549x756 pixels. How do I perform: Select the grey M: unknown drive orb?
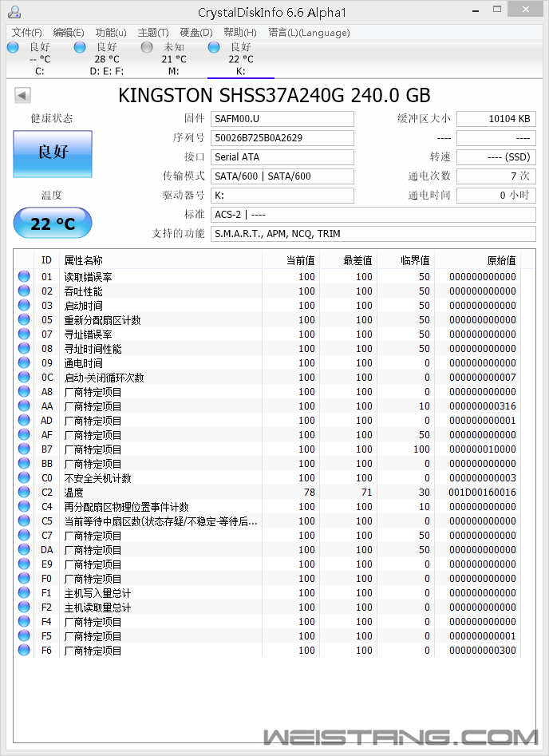[147, 47]
